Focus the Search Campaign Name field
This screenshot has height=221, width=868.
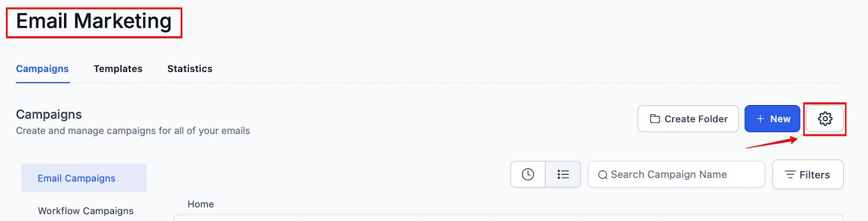678,174
